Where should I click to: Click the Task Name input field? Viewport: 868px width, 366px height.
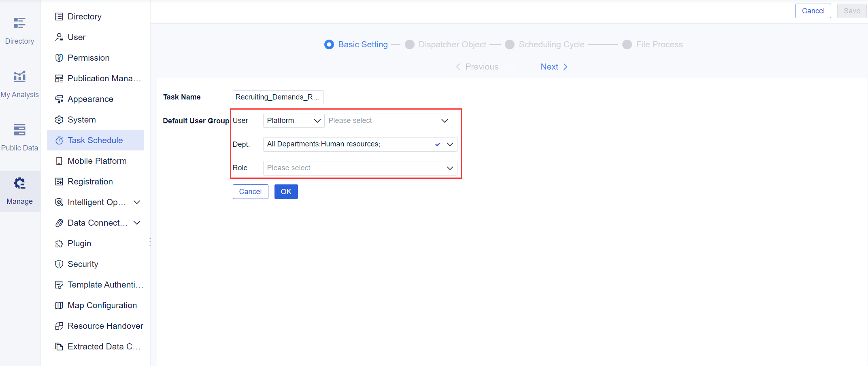[x=278, y=97]
